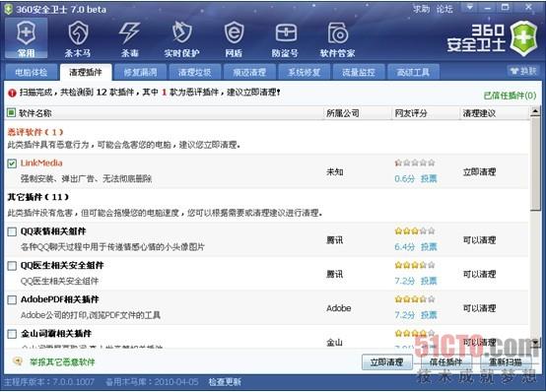This screenshot has width=546, height=392.
Task: Switch to the 清理插件 tab
Action: pos(86,72)
